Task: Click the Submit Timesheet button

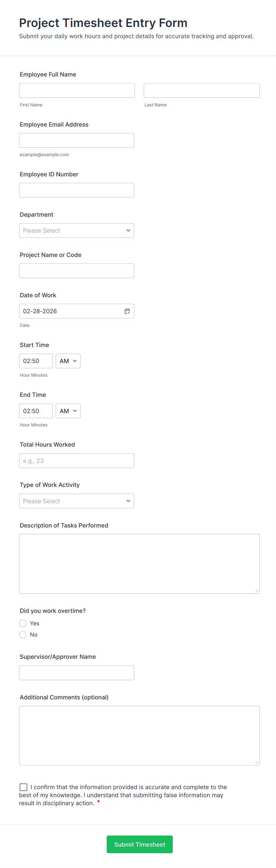Action: click(x=139, y=844)
